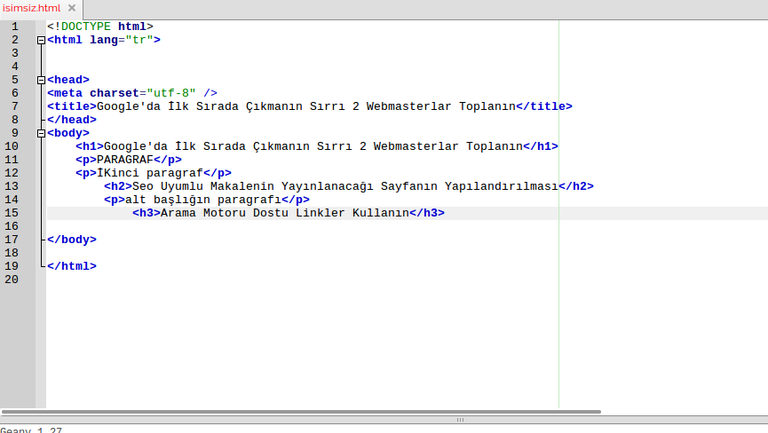This screenshot has width=768, height=433.
Task: Collapse the head fold on line 5
Action: [x=41, y=80]
